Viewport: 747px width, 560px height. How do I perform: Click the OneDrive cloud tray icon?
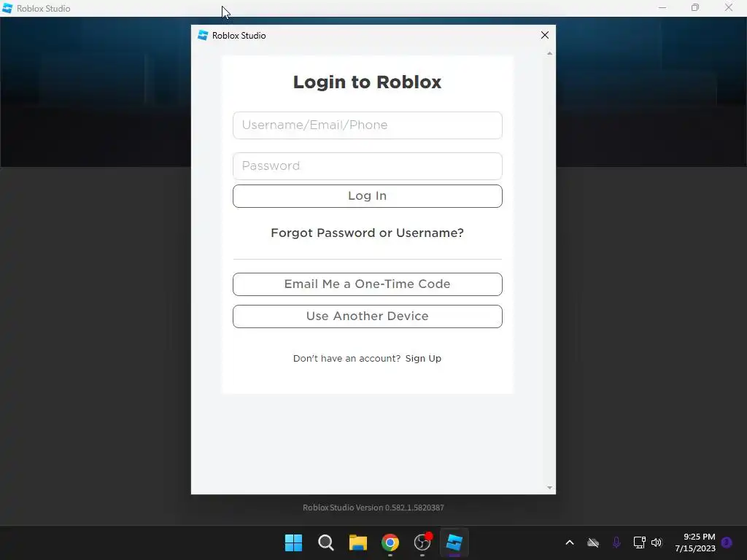click(593, 542)
